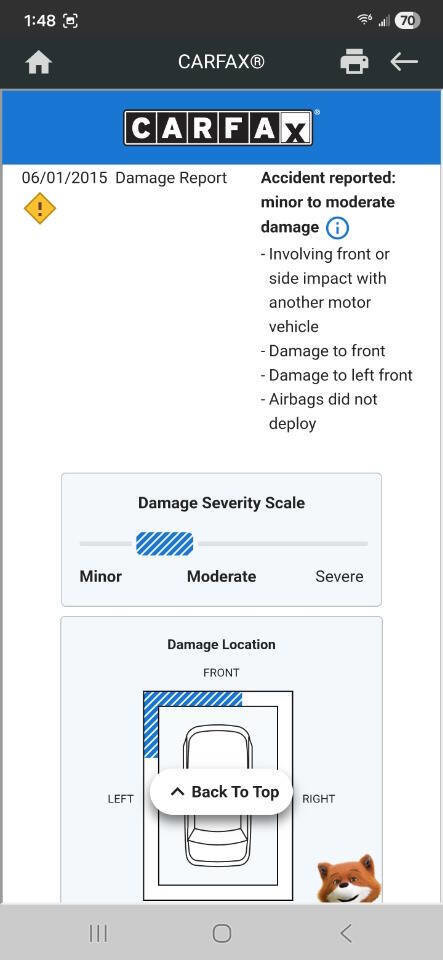The image size is (443, 960).
Task: Tap the yellow warning diamond icon
Action: coord(40,208)
